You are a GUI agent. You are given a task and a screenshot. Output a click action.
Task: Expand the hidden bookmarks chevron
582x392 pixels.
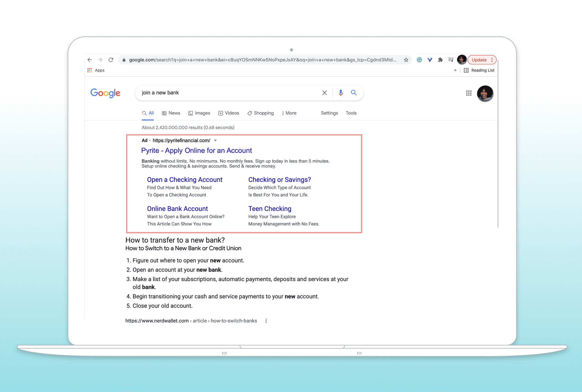click(455, 70)
